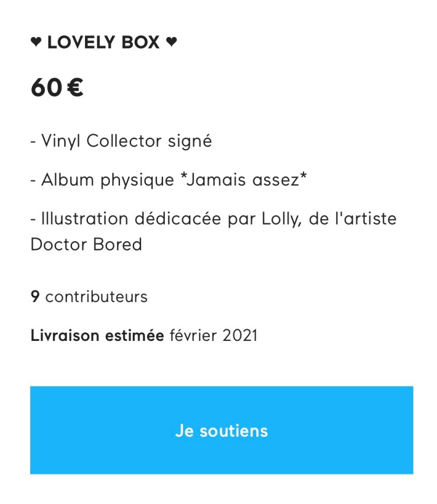Click the heart icon after LOVELY BOX

[171, 43]
